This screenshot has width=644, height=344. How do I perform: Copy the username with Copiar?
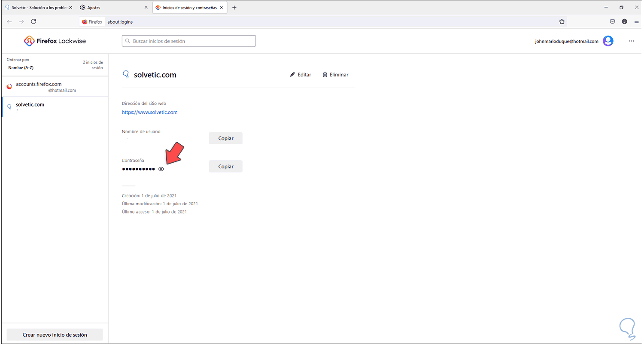click(x=226, y=138)
